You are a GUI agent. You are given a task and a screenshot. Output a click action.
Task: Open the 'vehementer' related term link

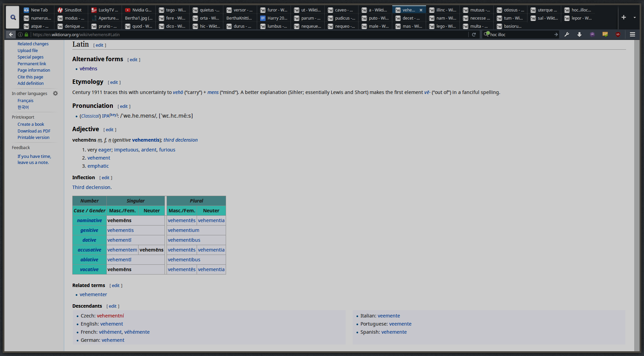tap(93, 294)
